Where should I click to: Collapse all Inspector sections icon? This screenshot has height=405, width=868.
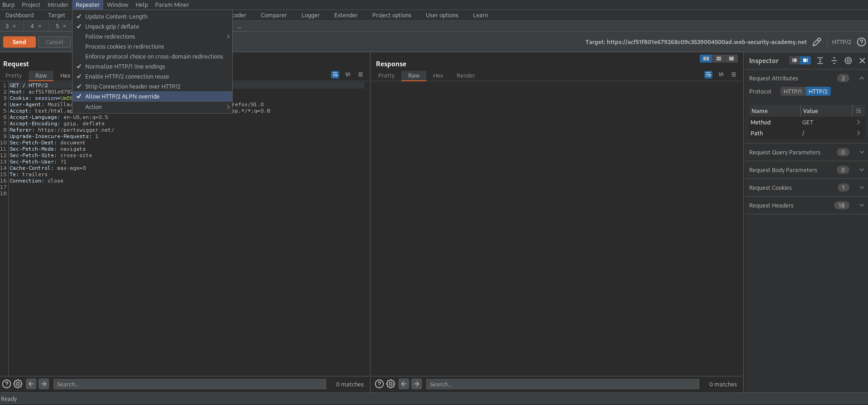834,60
